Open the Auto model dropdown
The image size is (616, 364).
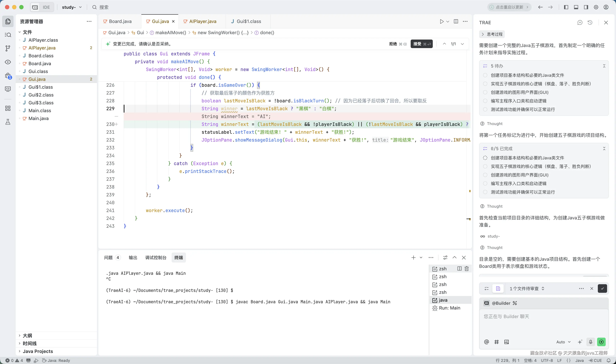pyautogui.click(x=563, y=342)
